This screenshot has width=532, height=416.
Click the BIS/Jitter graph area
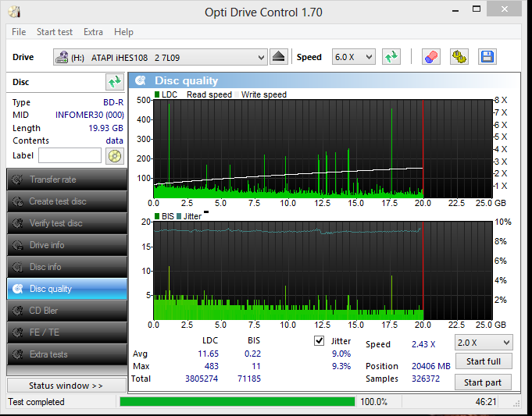(323, 271)
